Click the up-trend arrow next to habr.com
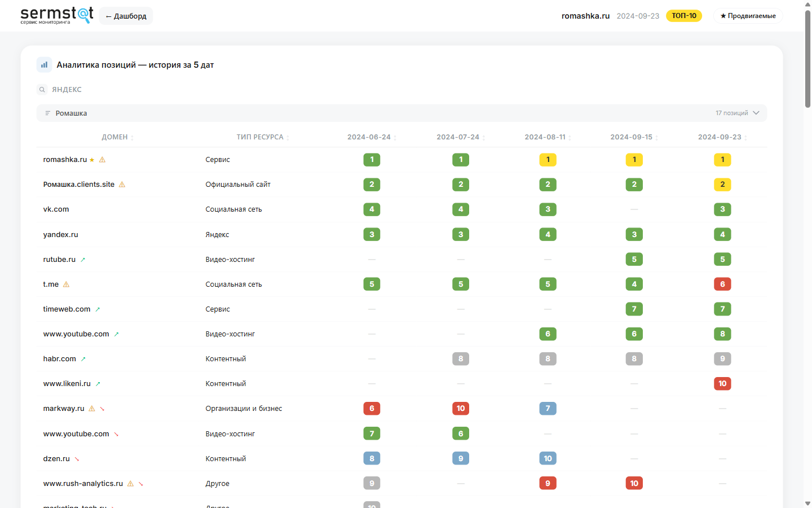Viewport: 812px width, 508px height. [x=83, y=359]
